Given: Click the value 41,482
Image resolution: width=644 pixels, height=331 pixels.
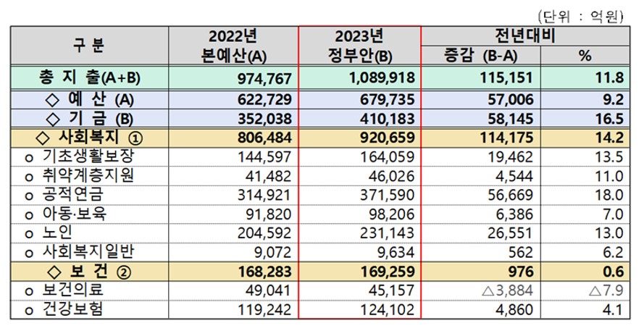Looking at the screenshot, I should coord(269,176).
